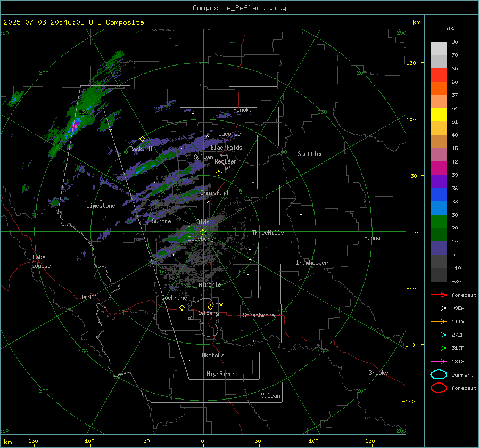This screenshot has height=448, width=479.
Task: Click the Strathmore town label
Action: click(259, 315)
